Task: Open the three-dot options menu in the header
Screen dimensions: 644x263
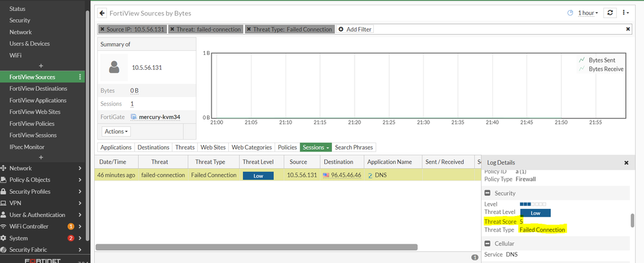Action: tap(625, 13)
